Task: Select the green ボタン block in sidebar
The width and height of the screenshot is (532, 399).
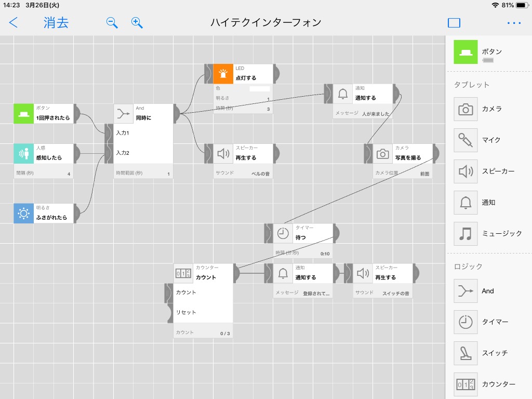Action: 465,52
